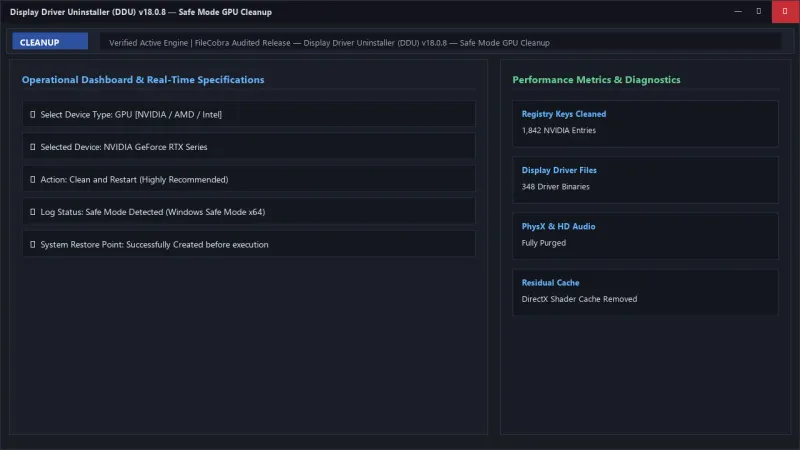Open the Registry Keys Cleaned card
This screenshot has height=450, width=800.
(x=645, y=123)
